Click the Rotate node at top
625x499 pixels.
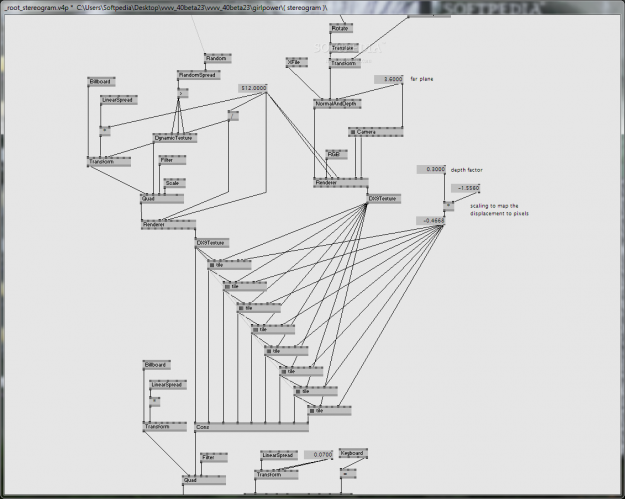click(x=340, y=30)
